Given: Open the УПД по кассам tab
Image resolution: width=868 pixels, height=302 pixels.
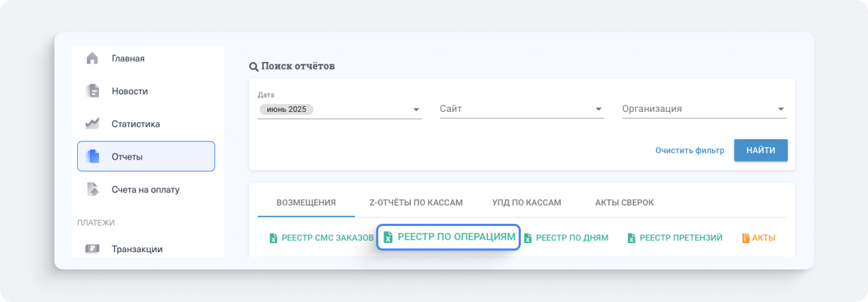Looking at the screenshot, I should click(526, 202).
